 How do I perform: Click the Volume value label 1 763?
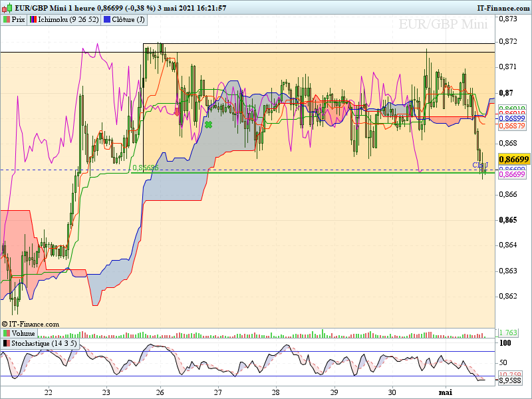coord(508,332)
